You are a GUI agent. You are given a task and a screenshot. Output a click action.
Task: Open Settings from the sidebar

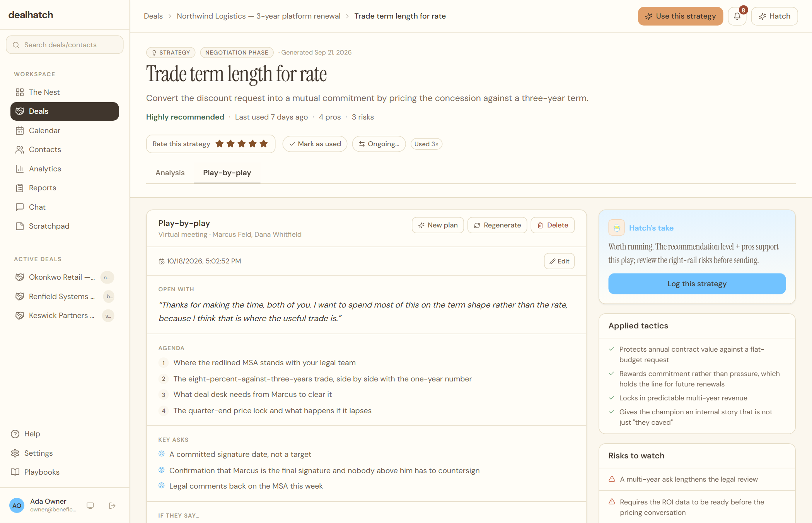(x=65, y=453)
